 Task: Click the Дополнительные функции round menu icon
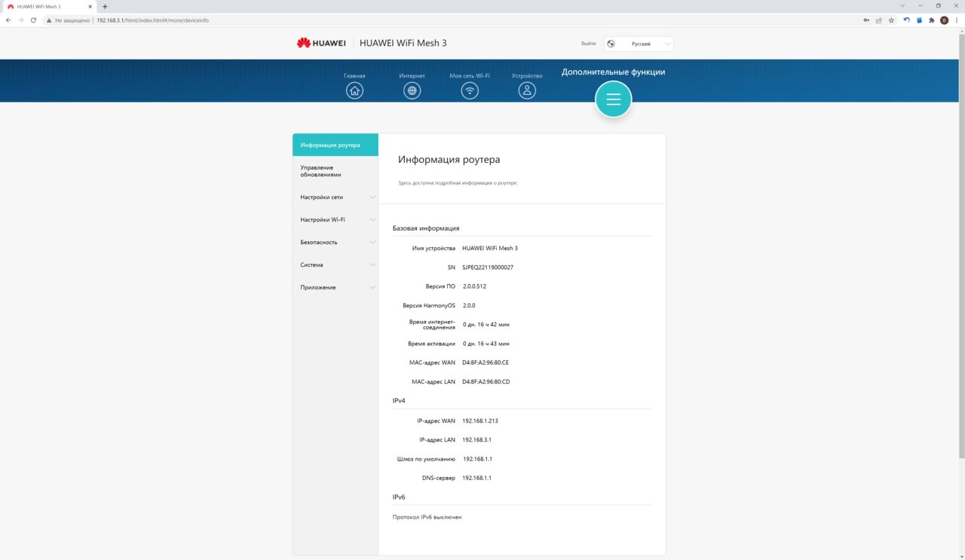tap(613, 99)
